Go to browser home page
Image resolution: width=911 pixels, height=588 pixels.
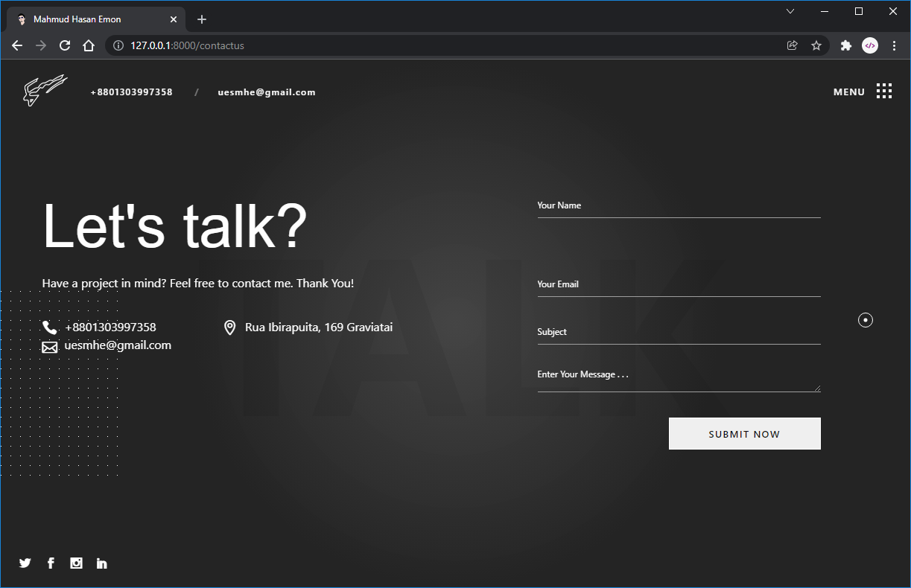click(x=89, y=45)
